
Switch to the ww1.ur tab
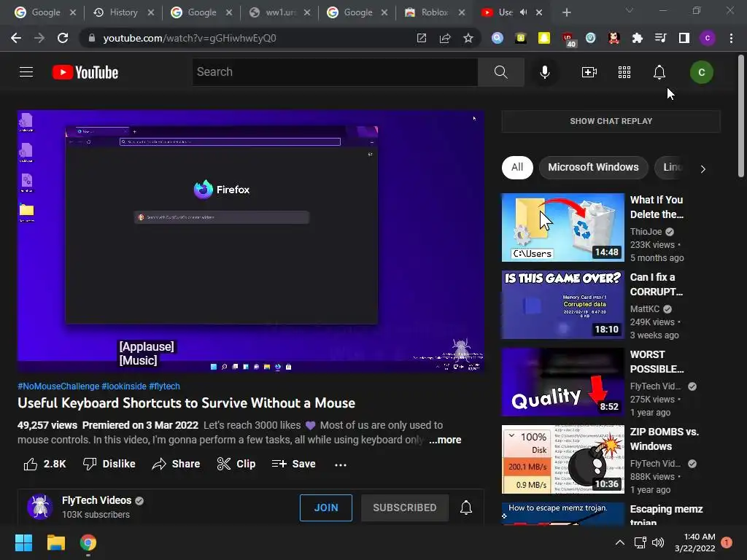(x=280, y=12)
